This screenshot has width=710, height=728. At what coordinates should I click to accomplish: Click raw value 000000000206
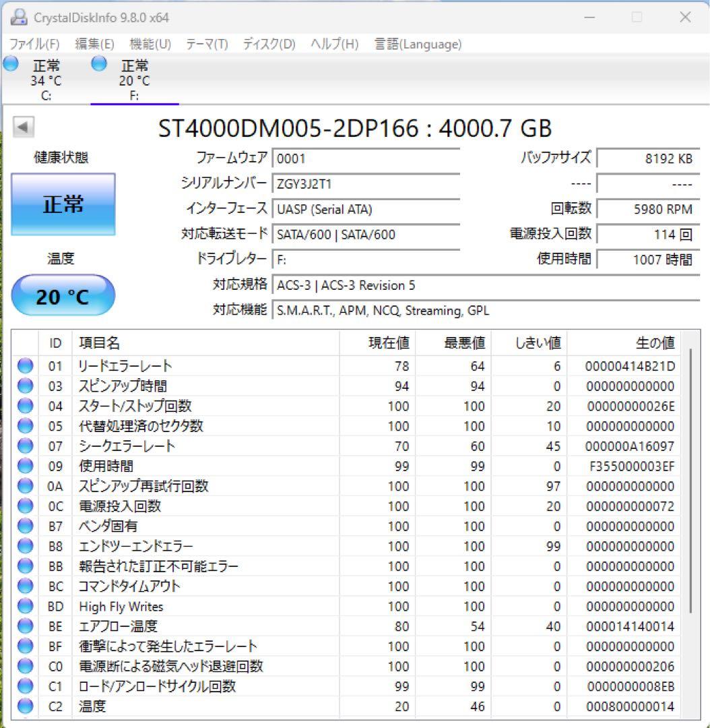(631, 666)
